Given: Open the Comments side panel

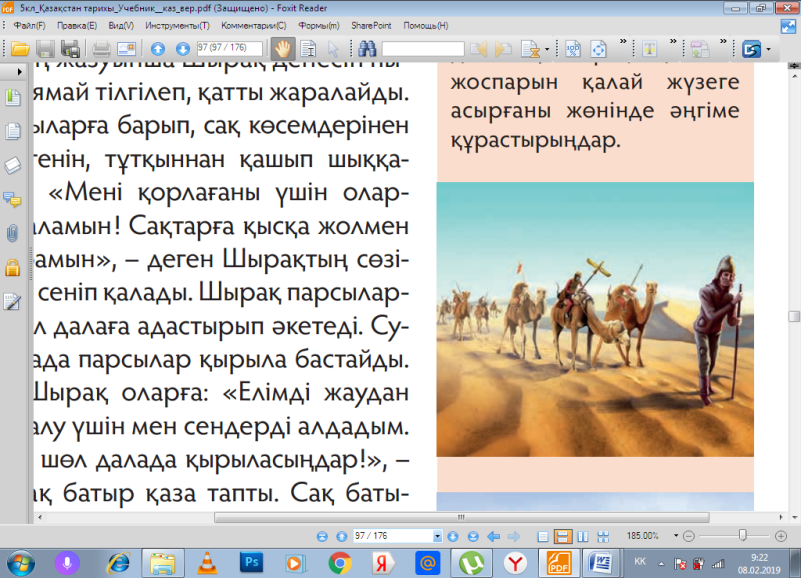Looking at the screenshot, I should click(x=13, y=199).
